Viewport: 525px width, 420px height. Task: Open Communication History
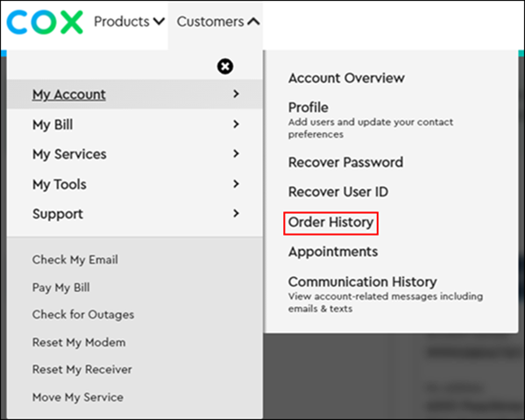coord(363,281)
